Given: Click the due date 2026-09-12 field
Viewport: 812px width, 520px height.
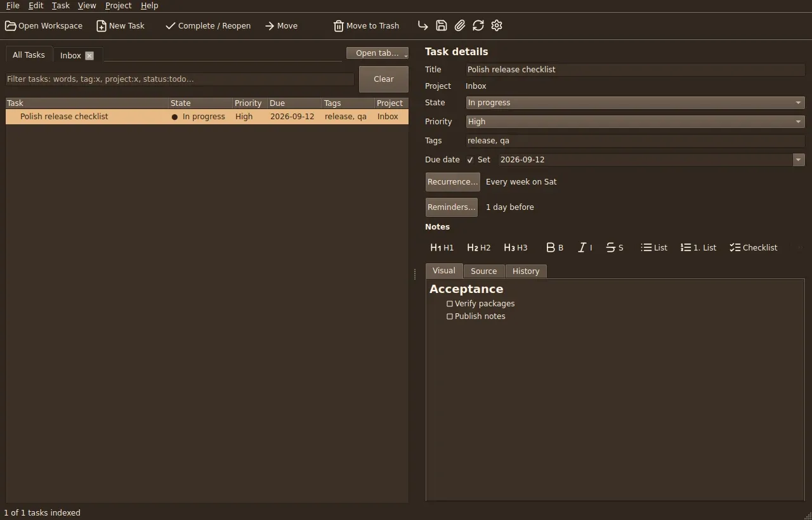Looking at the screenshot, I should click(x=645, y=160).
